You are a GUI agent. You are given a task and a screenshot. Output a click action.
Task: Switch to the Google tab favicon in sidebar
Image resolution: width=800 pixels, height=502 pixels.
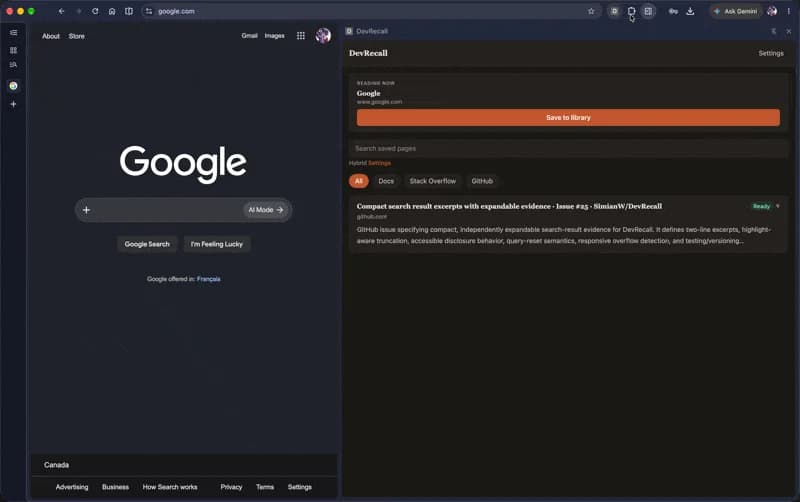[13, 86]
